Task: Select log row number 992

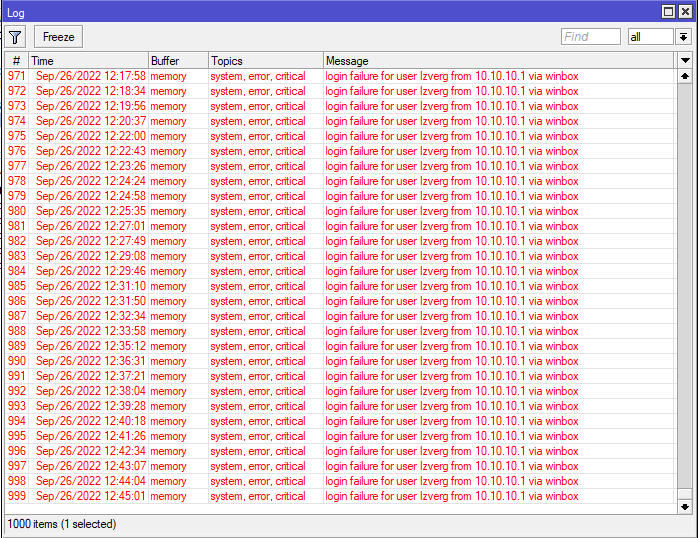Action: pos(16,391)
